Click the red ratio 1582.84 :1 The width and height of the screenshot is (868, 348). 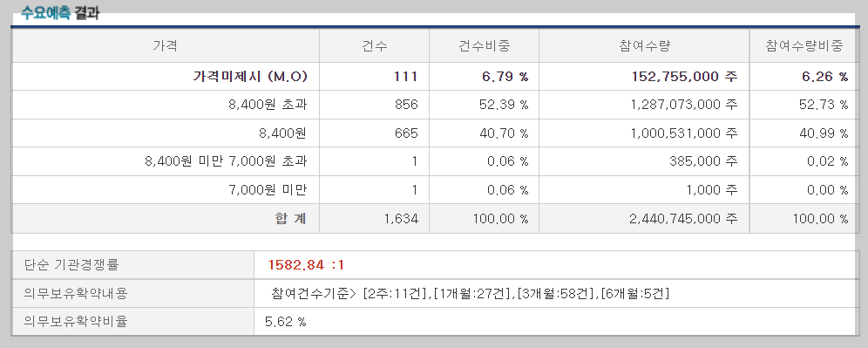(x=306, y=265)
